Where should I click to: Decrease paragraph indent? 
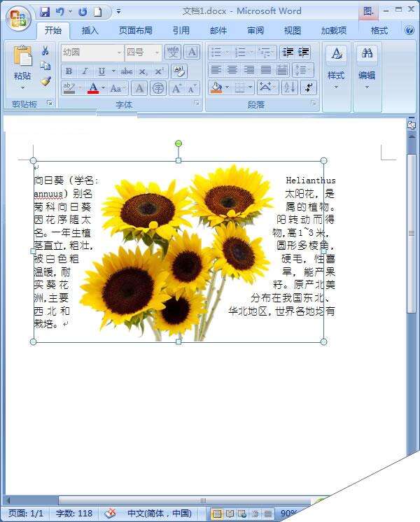tap(287, 52)
